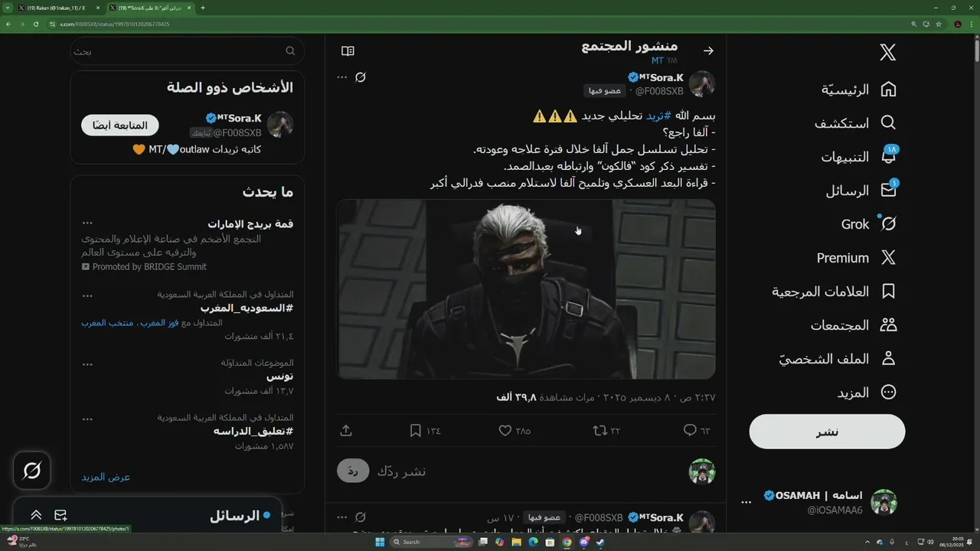The height and width of the screenshot is (551, 980).
Task: Click the browser address bar URL
Action: 115,24
